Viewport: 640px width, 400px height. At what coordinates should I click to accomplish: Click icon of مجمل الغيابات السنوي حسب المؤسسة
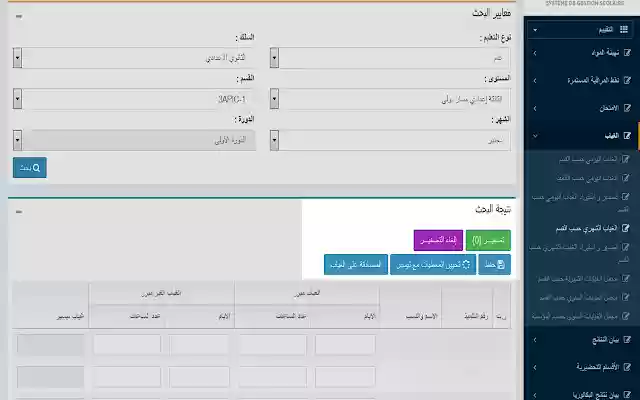626,316
